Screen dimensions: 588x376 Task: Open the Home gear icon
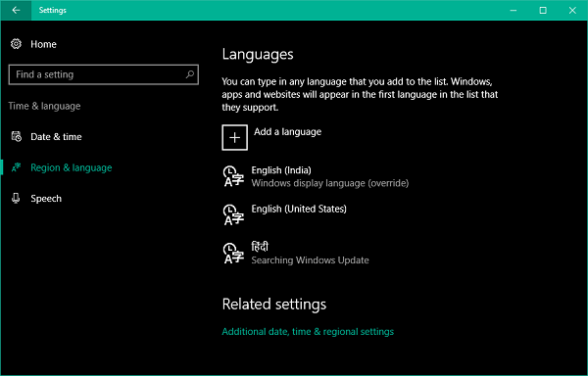pyautogui.click(x=16, y=44)
